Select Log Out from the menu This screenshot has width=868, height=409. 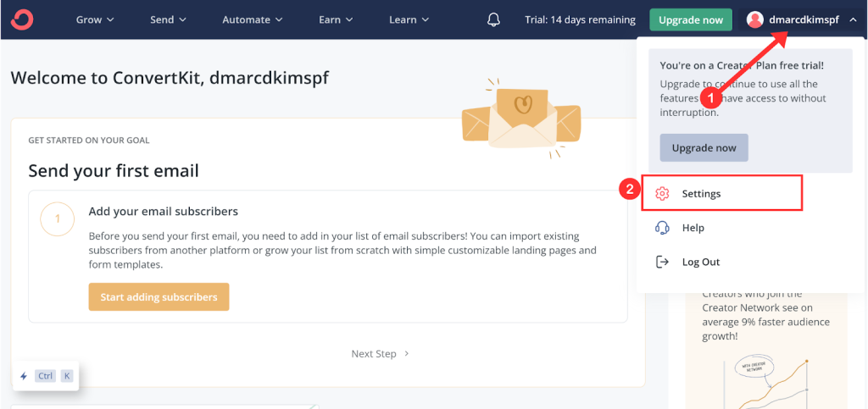point(700,262)
